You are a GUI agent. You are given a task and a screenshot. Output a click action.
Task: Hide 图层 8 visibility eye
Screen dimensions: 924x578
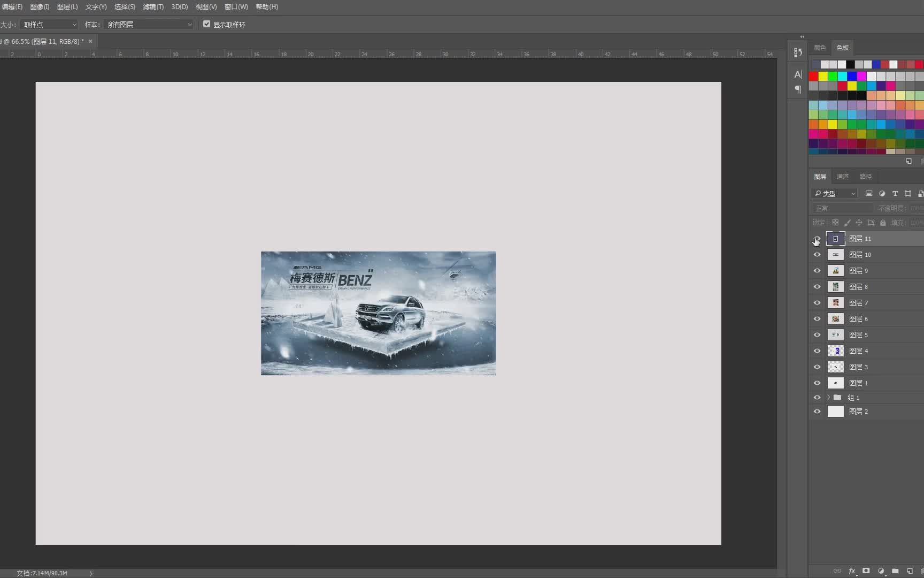[x=817, y=287]
